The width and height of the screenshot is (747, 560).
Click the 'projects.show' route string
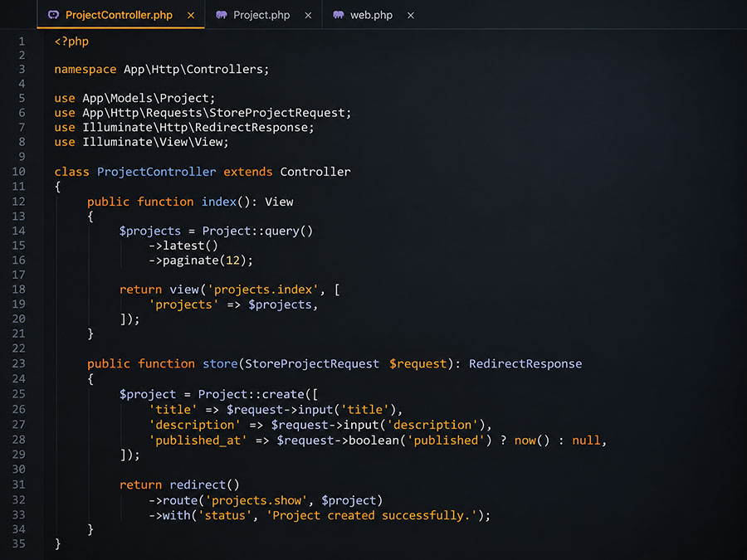tap(256, 500)
